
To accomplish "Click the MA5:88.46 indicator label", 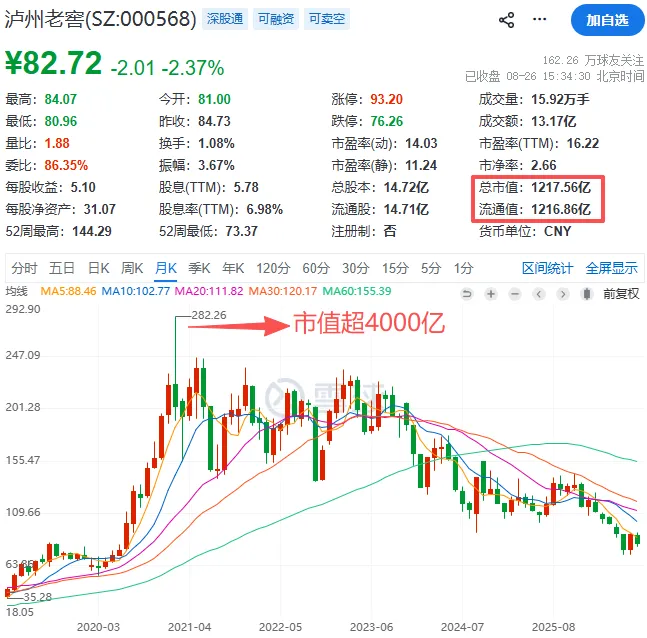I will click(x=68, y=291).
